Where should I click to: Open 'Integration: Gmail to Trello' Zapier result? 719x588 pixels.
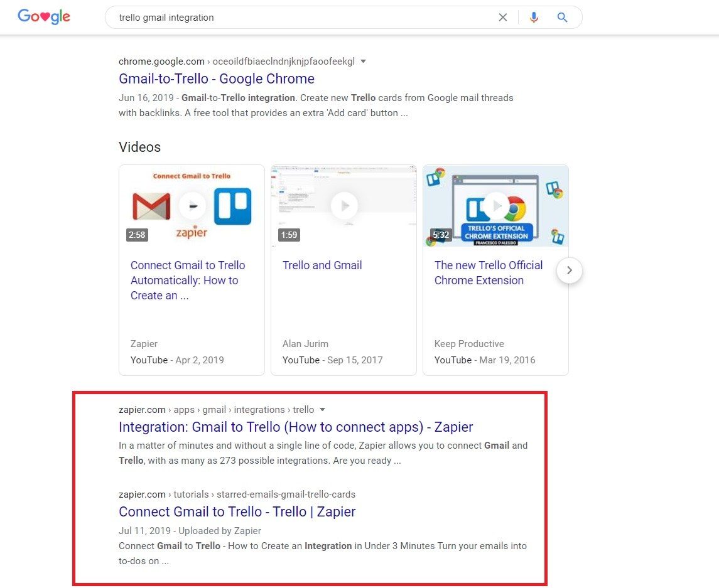pyautogui.click(x=296, y=427)
